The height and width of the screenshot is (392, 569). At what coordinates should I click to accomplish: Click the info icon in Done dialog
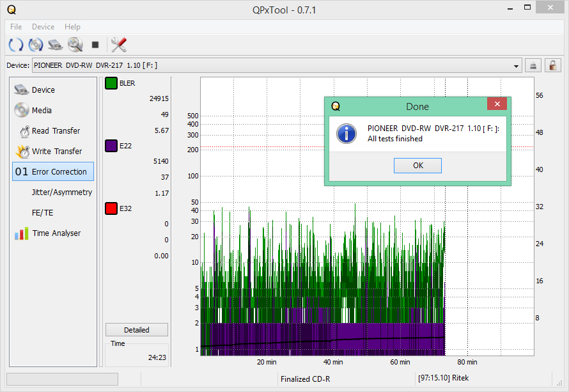pos(347,134)
